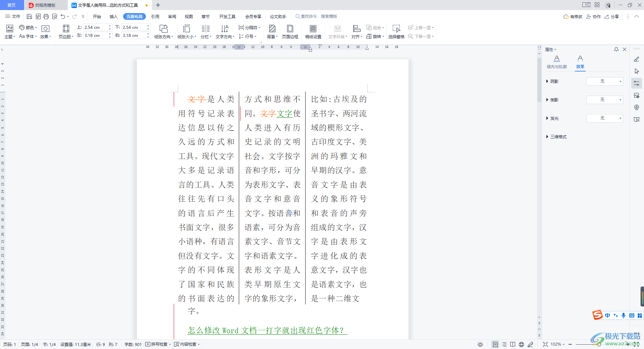The width and height of the screenshot is (644, 349).
Task: Select the 填充与轮廓 panel tab
Action: click(x=557, y=62)
